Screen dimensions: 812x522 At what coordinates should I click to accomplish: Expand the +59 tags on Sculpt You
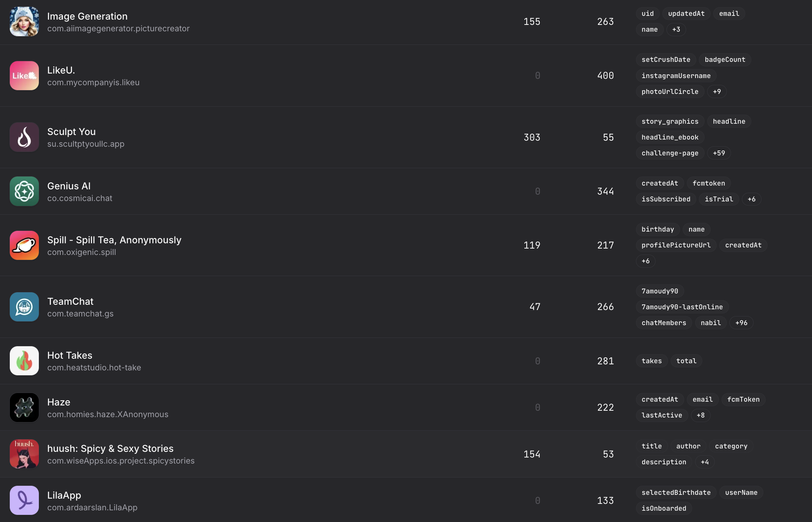pos(719,153)
